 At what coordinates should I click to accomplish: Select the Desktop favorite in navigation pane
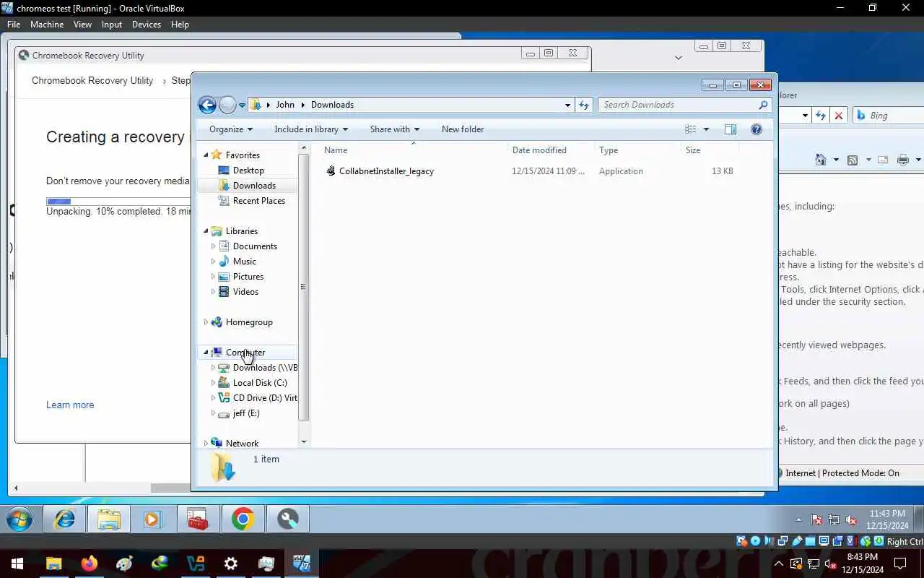(248, 171)
